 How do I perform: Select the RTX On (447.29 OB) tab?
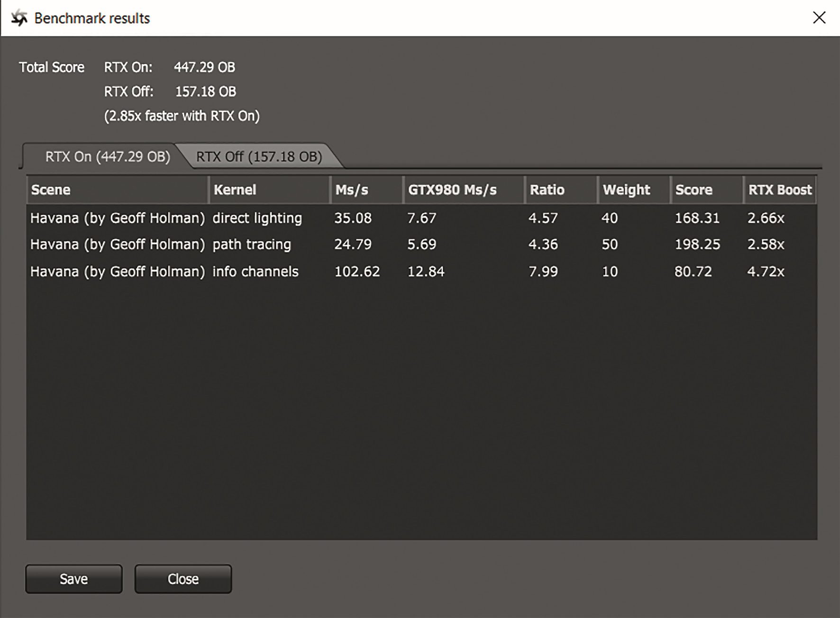[x=108, y=157]
